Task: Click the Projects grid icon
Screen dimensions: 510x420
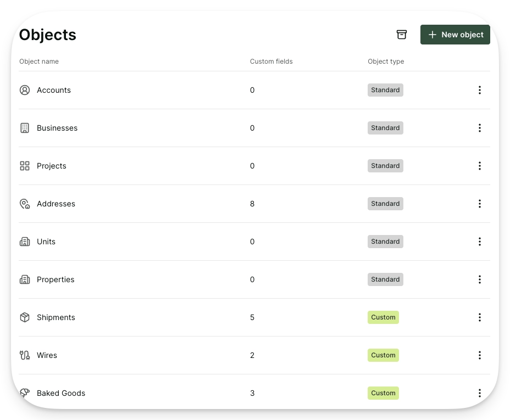Action: point(25,166)
